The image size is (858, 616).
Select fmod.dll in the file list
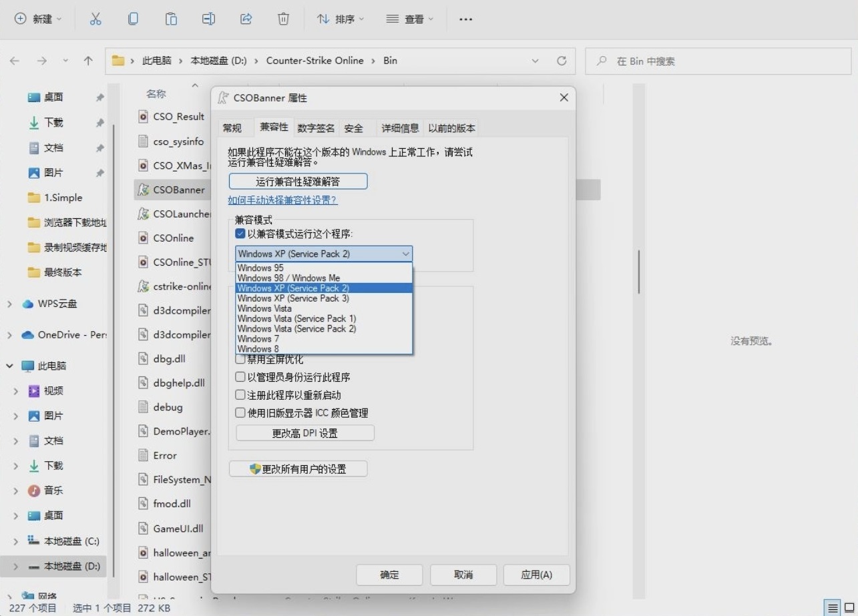point(172,504)
